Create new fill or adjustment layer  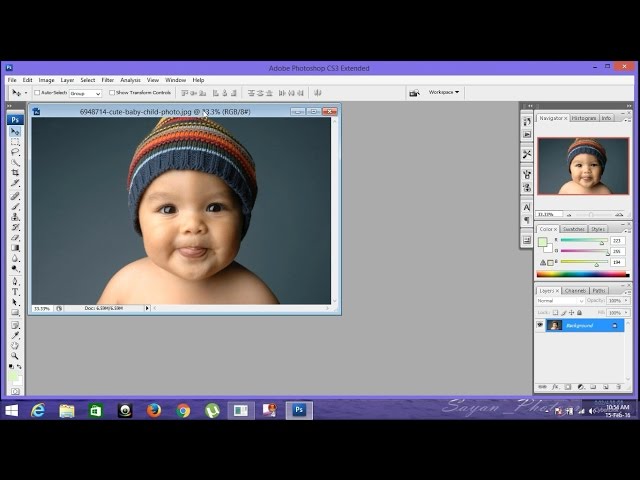click(580, 387)
